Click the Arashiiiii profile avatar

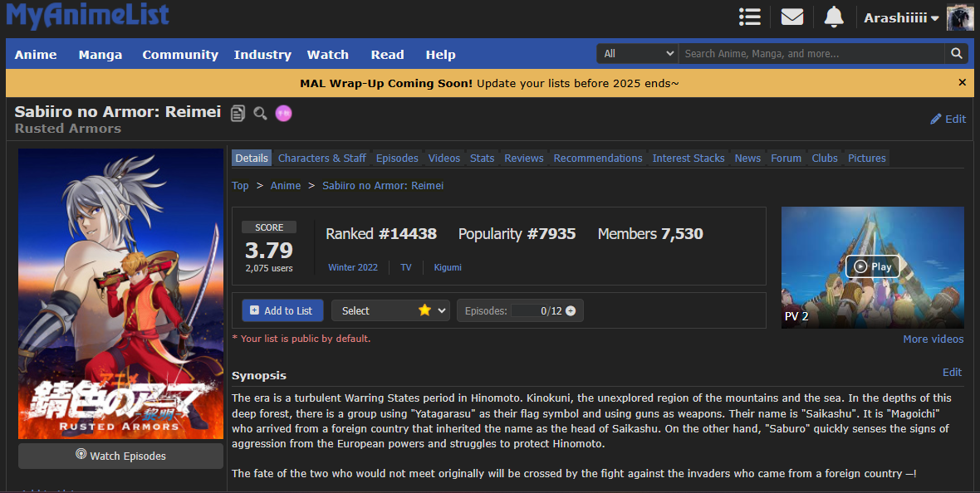(960, 17)
